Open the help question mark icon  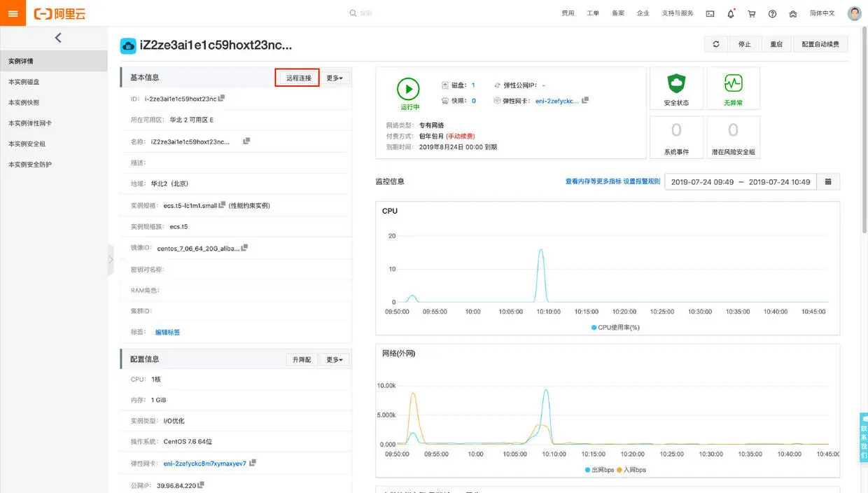(772, 13)
